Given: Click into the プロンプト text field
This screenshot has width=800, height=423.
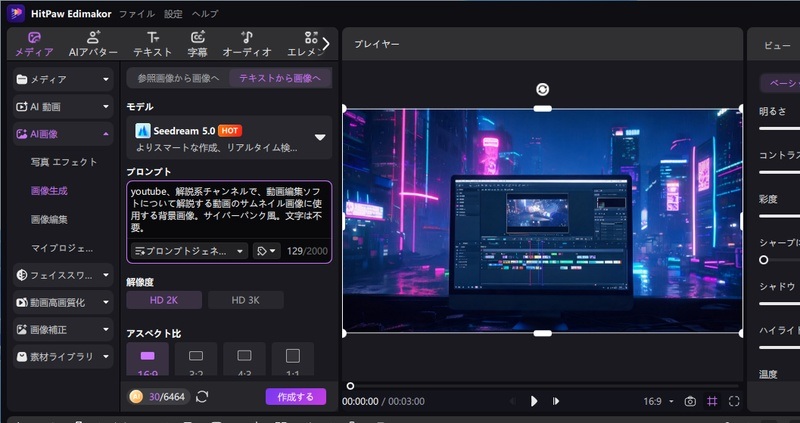Looking at the screenshot, I should pyautogui.click(x=229, y=210).
